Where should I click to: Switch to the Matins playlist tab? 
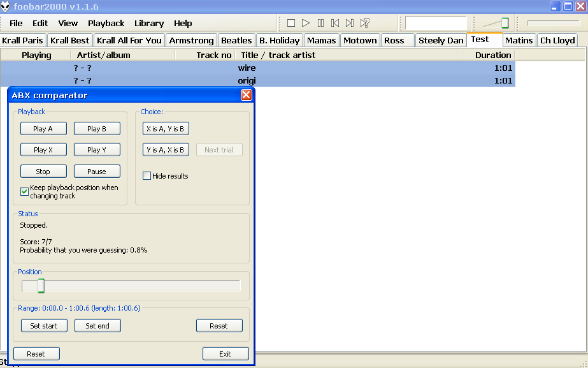pyautogui.click(x=519, y=40)
